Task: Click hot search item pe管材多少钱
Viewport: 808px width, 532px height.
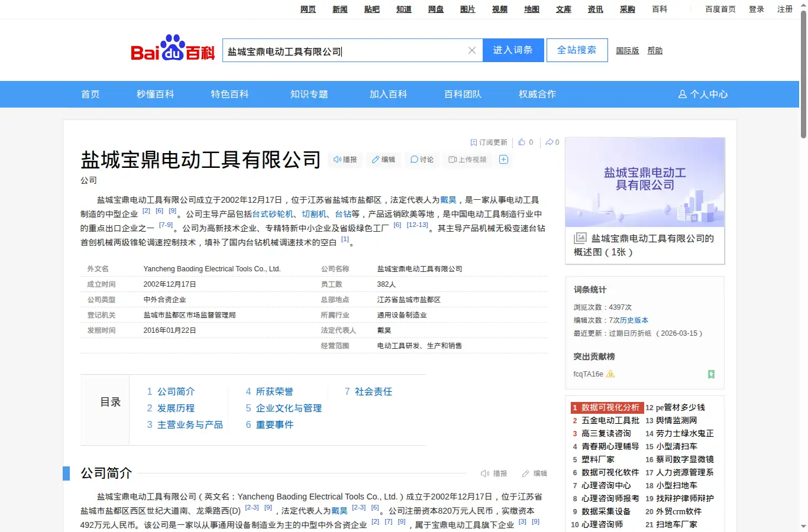Action: pyautogui.click(x=680, y=407)
